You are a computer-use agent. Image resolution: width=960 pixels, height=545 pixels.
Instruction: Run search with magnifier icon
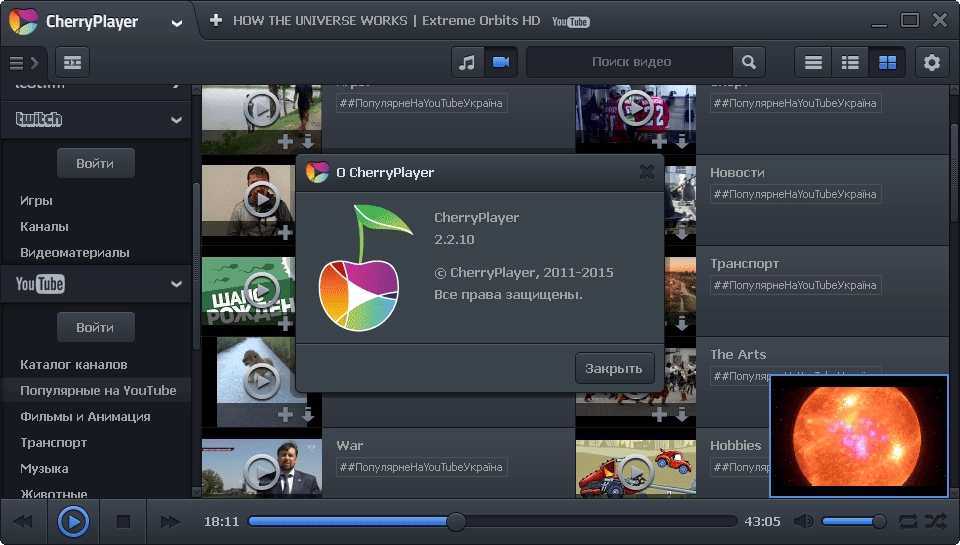click(749, 62)
